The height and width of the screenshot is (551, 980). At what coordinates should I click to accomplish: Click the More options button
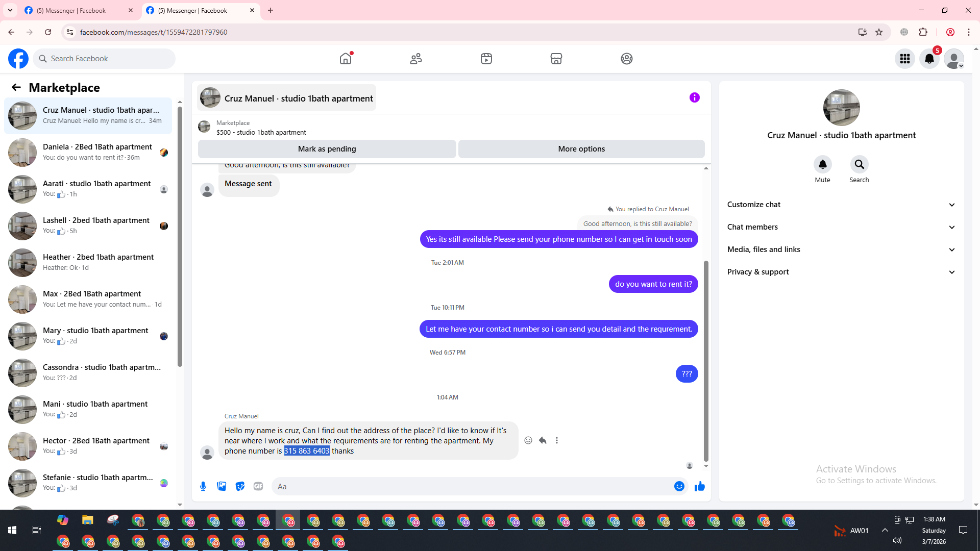pyautogui.click(x=581, y=149)
